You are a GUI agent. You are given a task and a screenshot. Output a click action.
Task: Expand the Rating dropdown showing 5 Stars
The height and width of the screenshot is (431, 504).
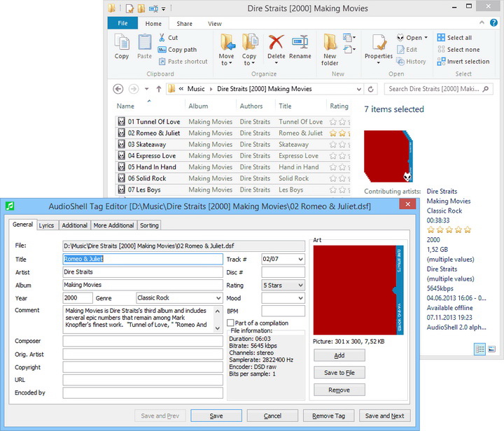(x=300, y=285)
